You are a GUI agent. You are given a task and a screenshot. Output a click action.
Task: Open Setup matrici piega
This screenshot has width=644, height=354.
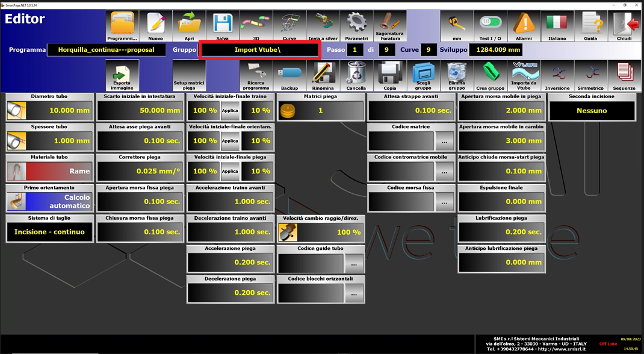(189, 76)
